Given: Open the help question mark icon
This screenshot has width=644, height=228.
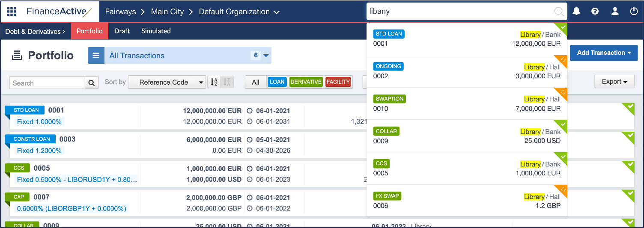Looking at the screenshot, I should point(595,12).
